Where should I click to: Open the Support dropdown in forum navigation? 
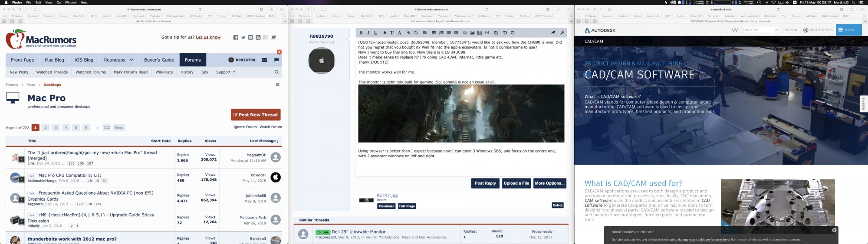(x=226, y=72)
